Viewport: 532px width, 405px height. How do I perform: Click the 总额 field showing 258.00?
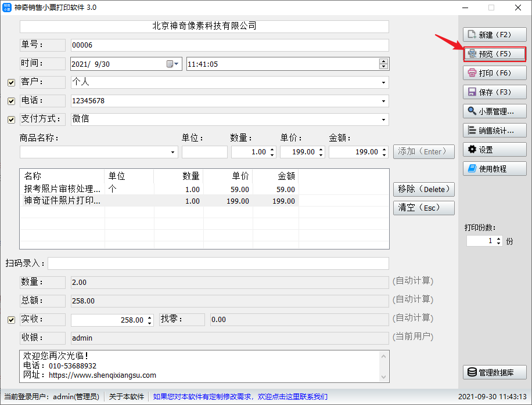point(229,301)
